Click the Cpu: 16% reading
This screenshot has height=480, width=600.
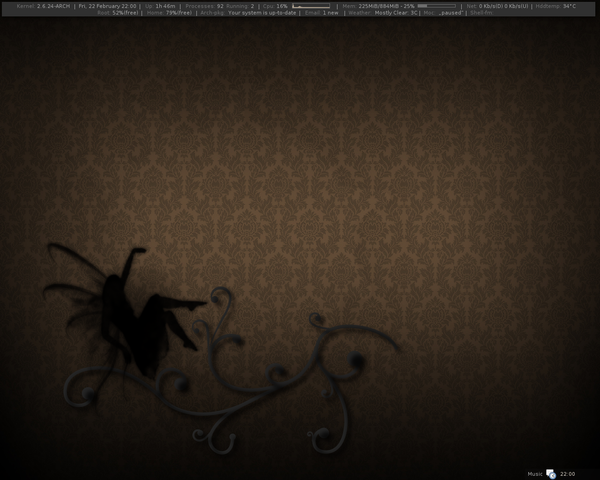coord(275,6)
